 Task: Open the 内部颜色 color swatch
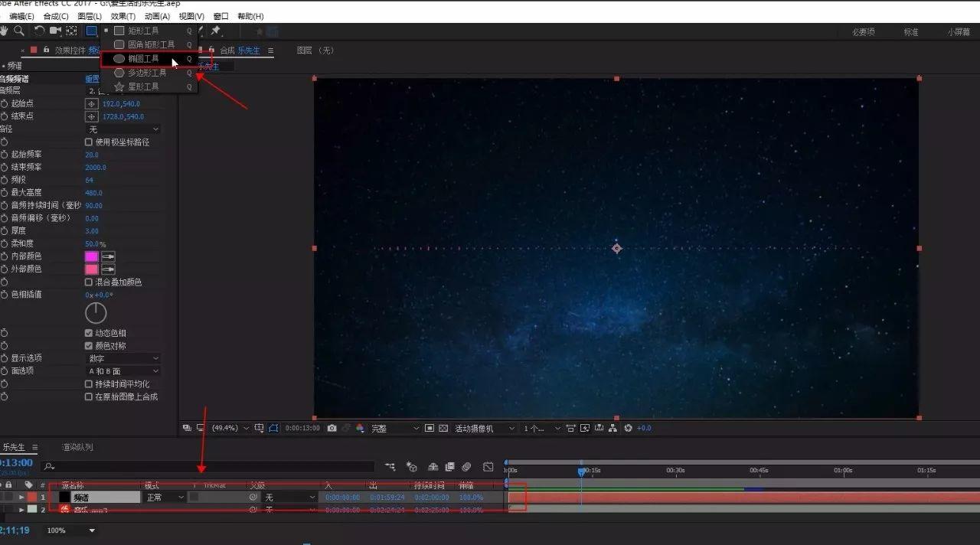click(91, 256)
